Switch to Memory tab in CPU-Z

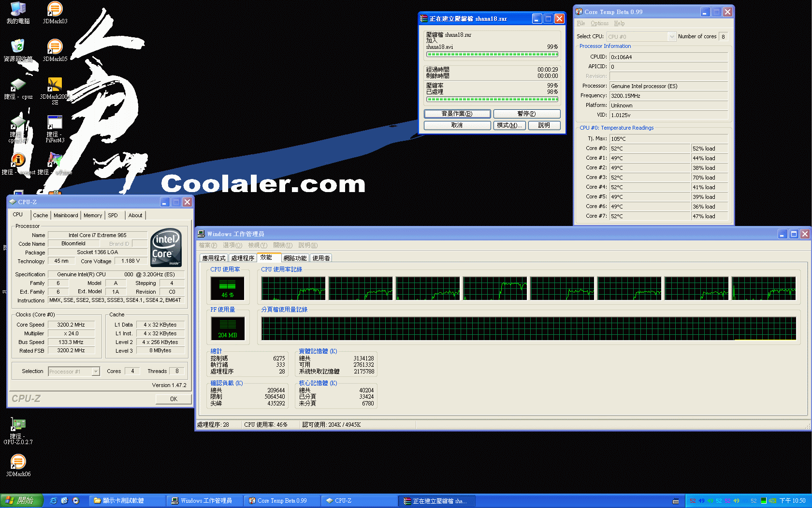click(x=93, y=215)
